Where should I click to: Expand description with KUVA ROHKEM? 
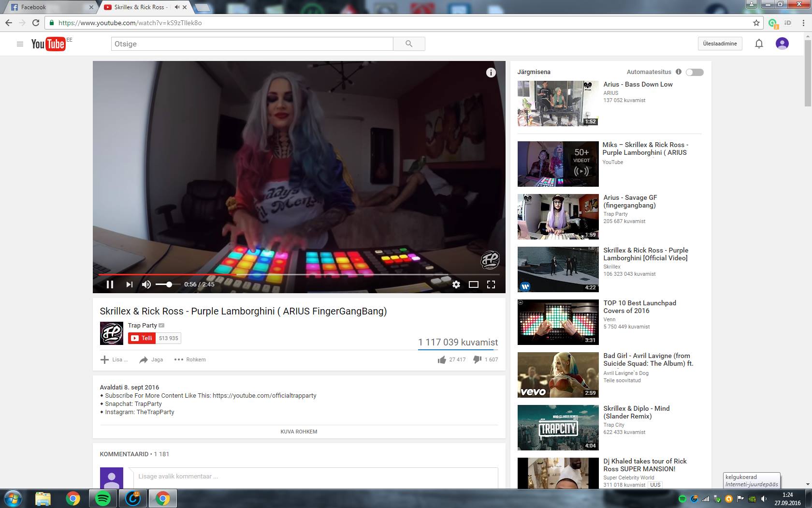tap(299, 432)
